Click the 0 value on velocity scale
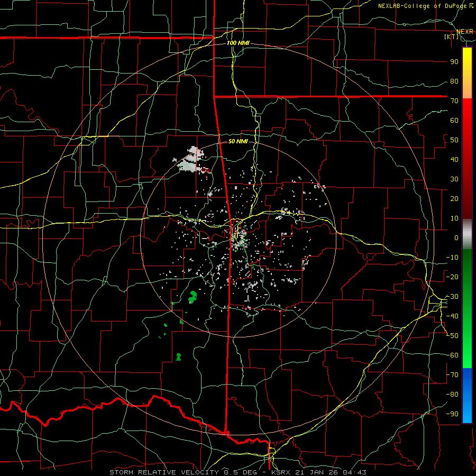 tap(456, 238)
